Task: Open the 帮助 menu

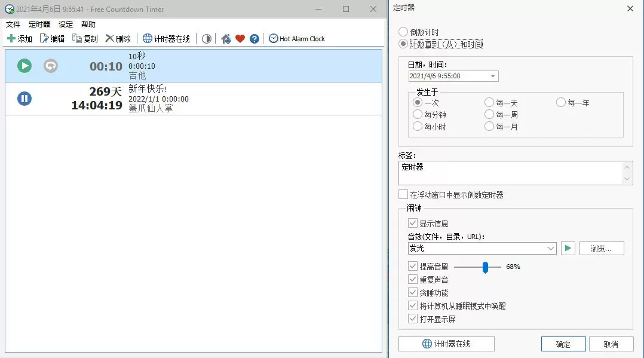Action: click(88, 25)
